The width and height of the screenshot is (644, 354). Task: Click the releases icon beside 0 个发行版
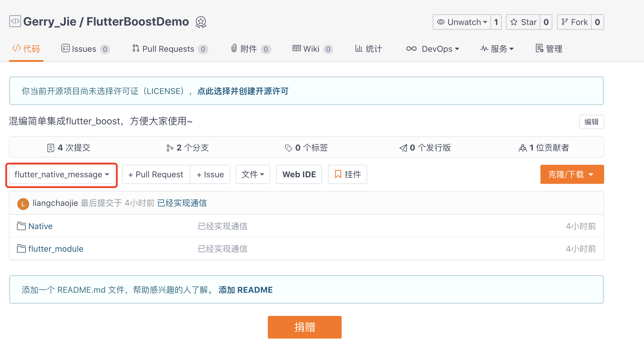click(x=403, y=147)
